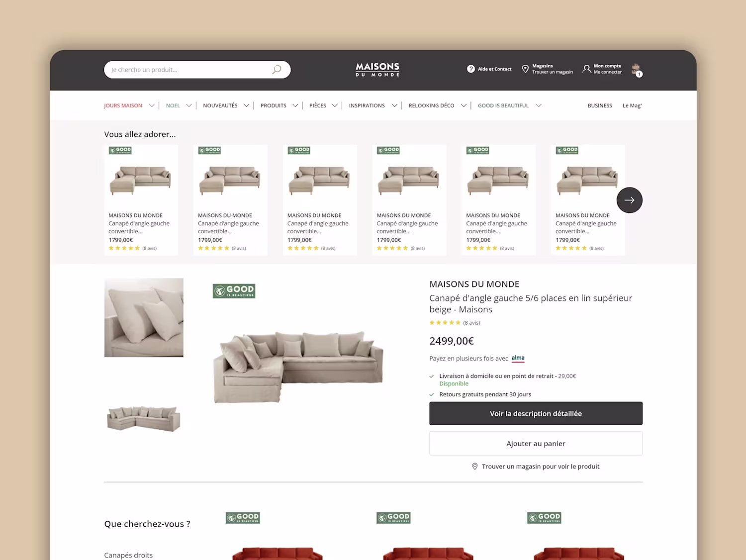Click the Aide et Contact question icon
This screenshot has height=560, width=746.
[x=471, y=69]
